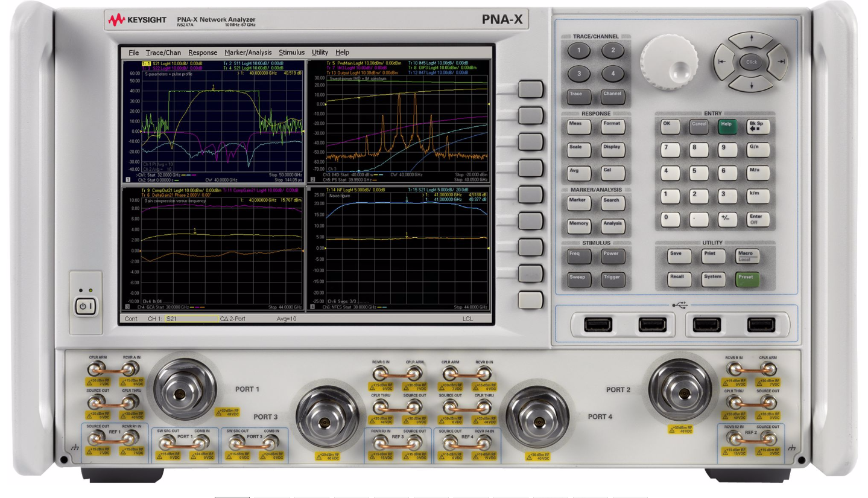Tap the green Help hardkey

[727, 127]
